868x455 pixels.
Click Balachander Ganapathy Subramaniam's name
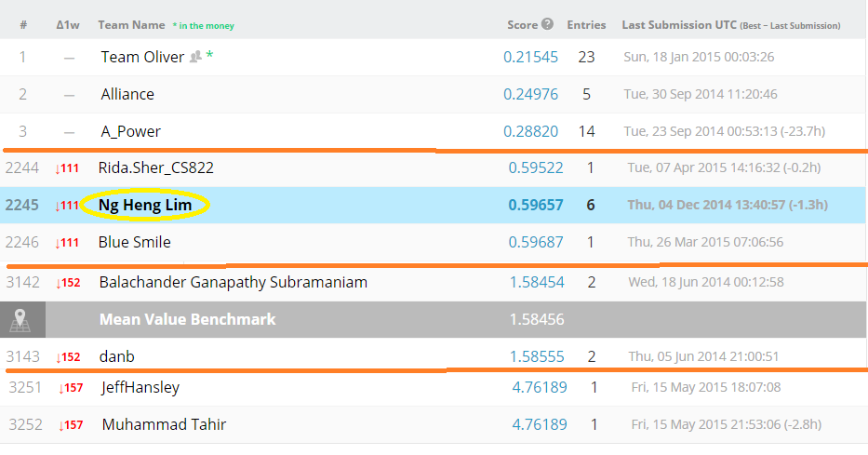click(x=234, y=282)
